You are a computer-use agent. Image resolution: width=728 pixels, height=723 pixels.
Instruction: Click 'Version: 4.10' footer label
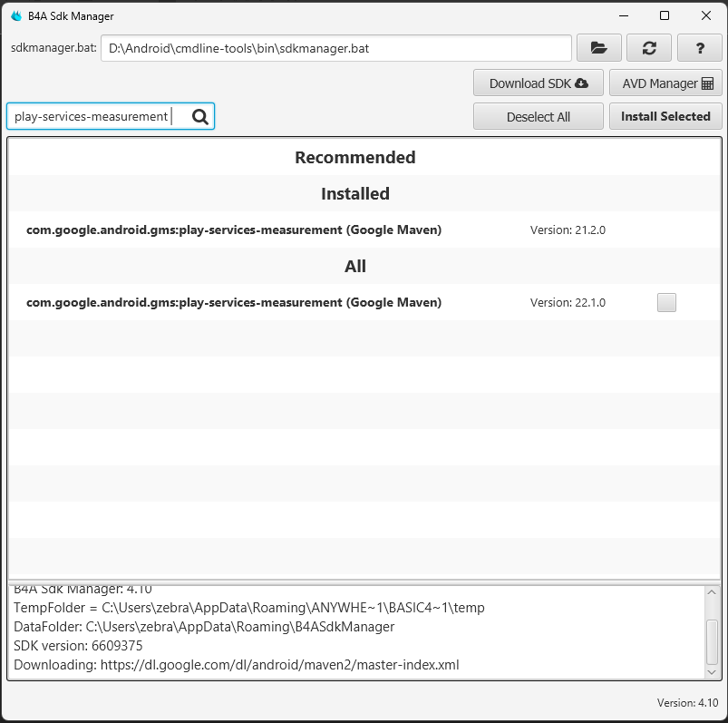click(687, 703)
